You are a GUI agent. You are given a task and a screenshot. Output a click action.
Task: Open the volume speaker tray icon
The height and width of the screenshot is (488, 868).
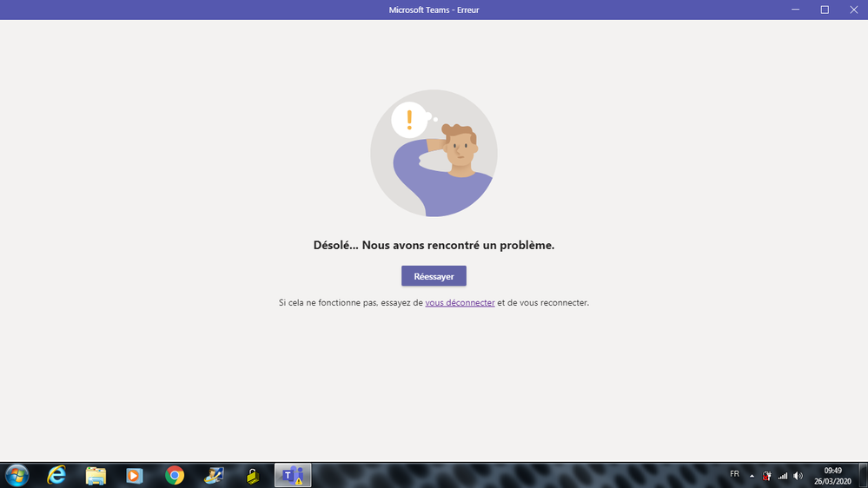tap(798, 475)
